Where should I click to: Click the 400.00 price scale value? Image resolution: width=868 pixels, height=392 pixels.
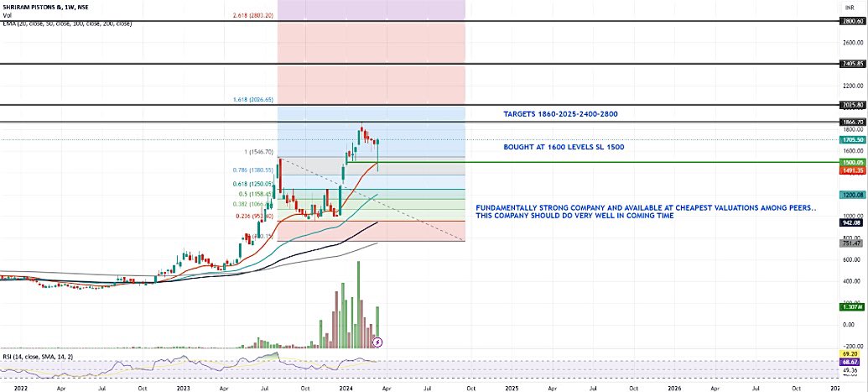[x=852, y=281]
